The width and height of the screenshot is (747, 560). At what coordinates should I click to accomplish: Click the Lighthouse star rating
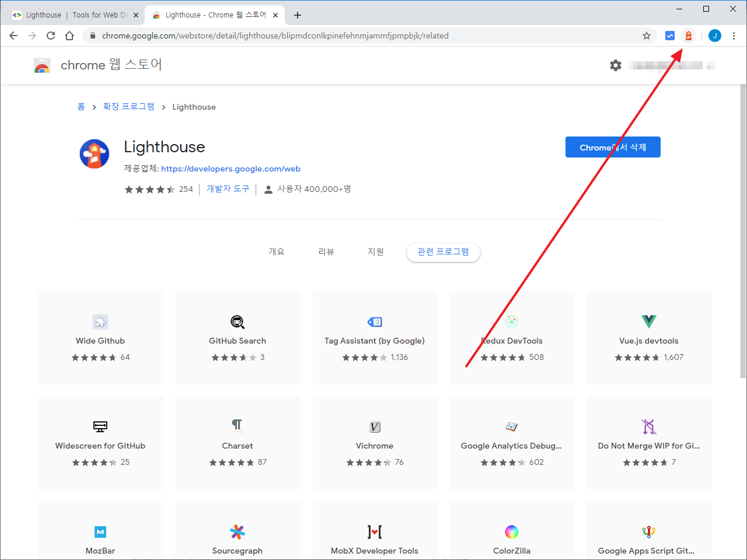[149, 189]
